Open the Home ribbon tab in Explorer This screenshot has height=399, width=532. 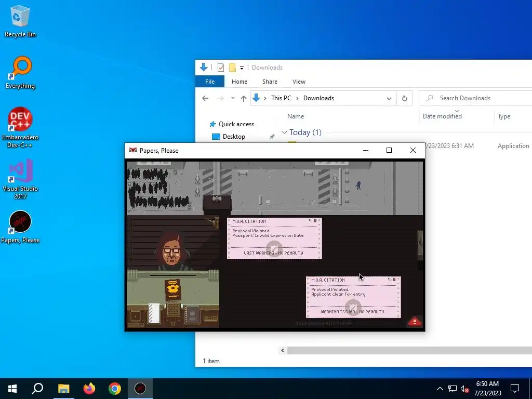239,82
